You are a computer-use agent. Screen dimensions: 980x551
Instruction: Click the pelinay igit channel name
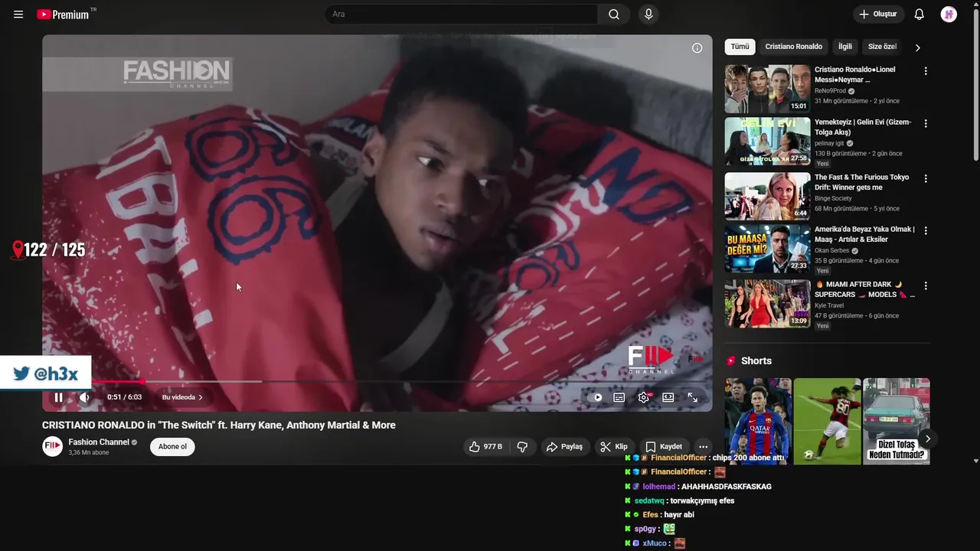tap(829, 143)
